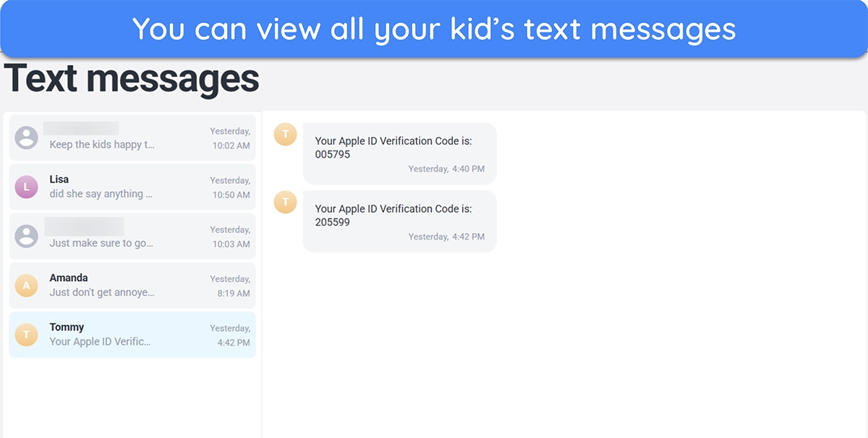Click gray avatar of 10:02 AM contact
This screenshot has height=438, width=868.
27,138
